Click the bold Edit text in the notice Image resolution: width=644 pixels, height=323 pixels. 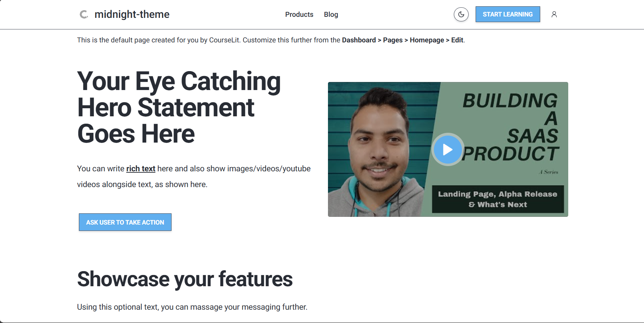[x=457, y=40]
